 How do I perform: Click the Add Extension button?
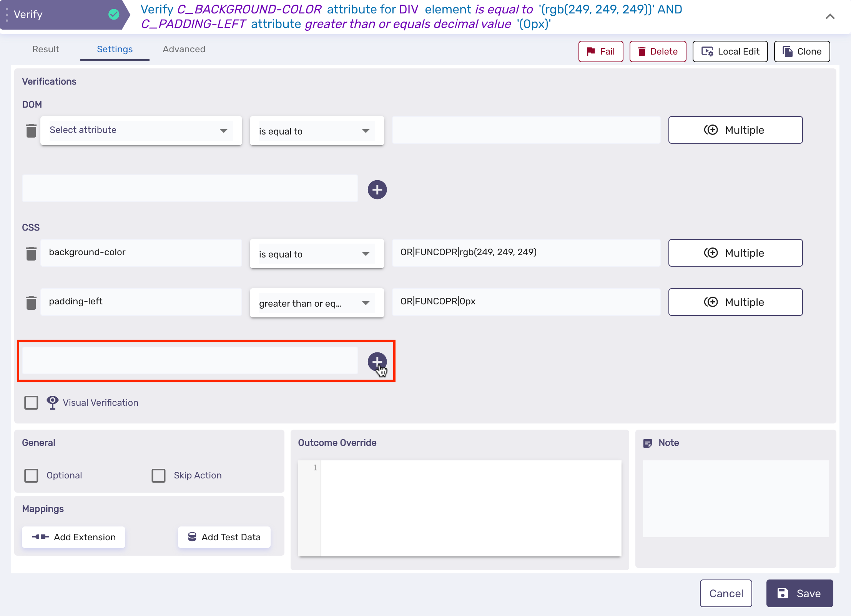(x=73, y=537)
